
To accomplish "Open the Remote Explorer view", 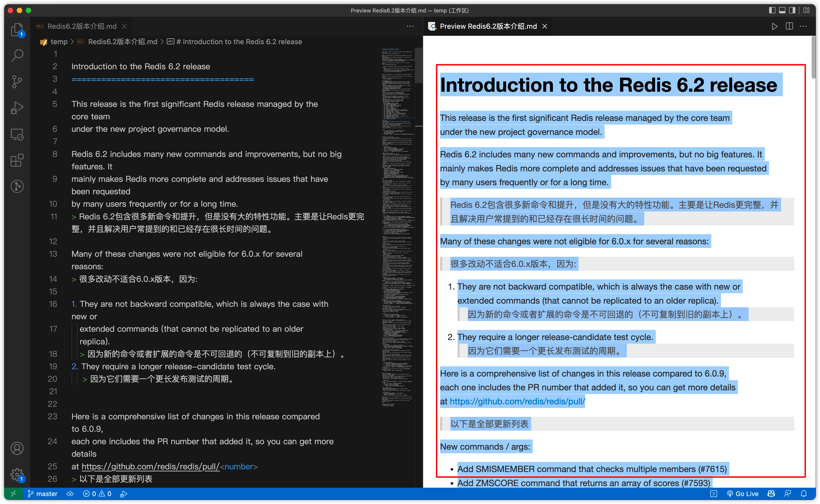I will point(17,134).
